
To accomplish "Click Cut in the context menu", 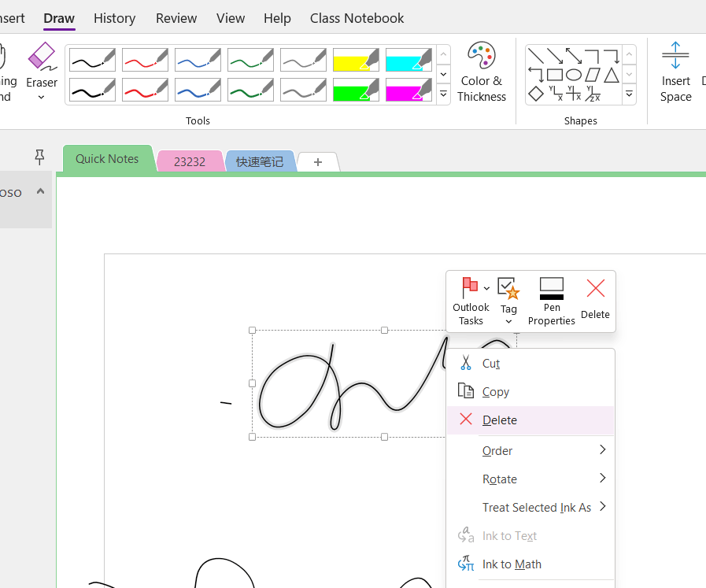I will click(530, 363).
